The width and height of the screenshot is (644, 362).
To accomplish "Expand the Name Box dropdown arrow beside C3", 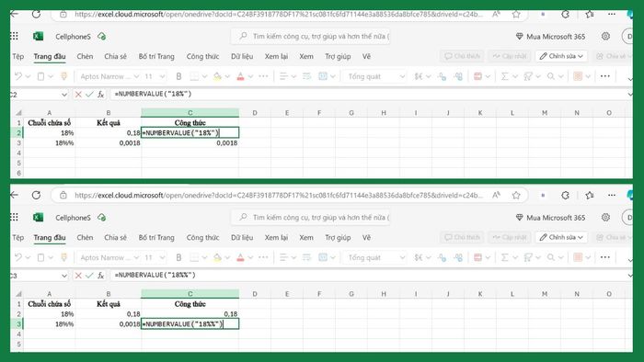I will pyautogui.click(x=64, y=276).
